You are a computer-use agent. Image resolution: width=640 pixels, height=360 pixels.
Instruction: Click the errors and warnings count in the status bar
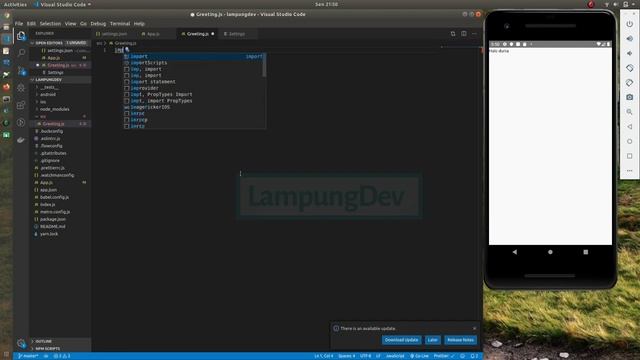(x=62, y=356)
